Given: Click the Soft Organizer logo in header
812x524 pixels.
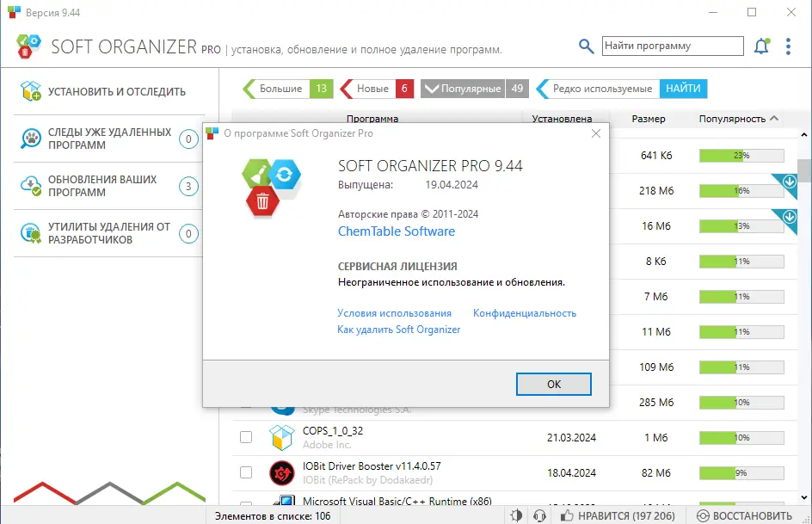Looking at the screenshot, I should [x=28, y=46].
